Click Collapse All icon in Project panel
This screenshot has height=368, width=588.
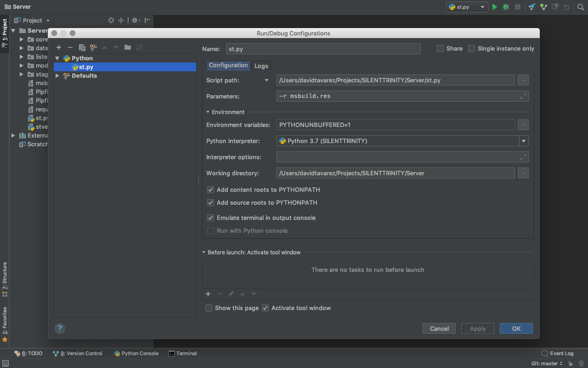(x=121, y=20)
